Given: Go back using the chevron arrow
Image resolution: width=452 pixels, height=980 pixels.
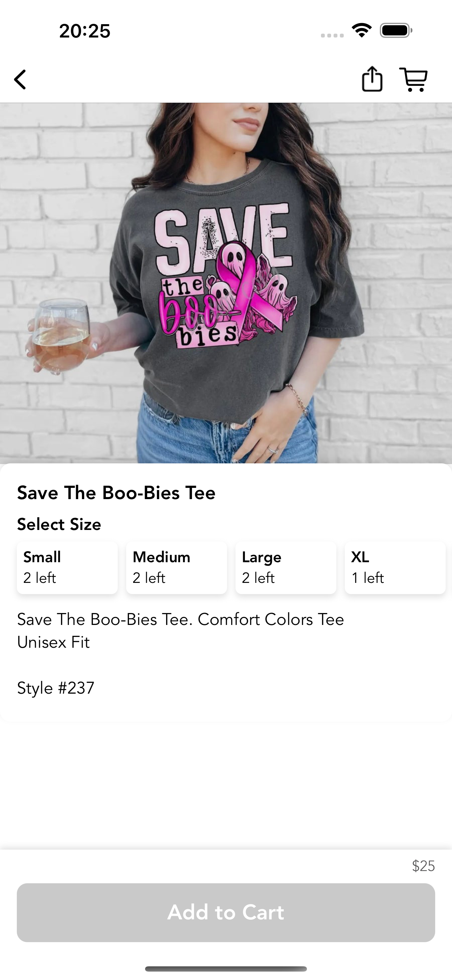Looking at the screenshot, I should coord(20,80).
